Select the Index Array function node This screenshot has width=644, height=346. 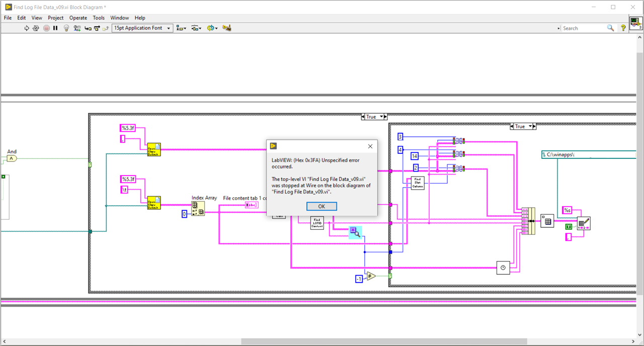198,209
